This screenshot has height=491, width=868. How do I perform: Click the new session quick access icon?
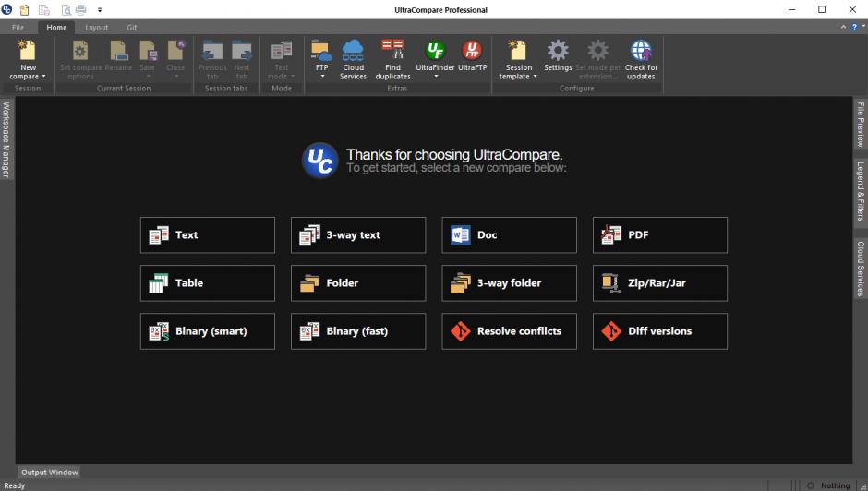[24, 9]
